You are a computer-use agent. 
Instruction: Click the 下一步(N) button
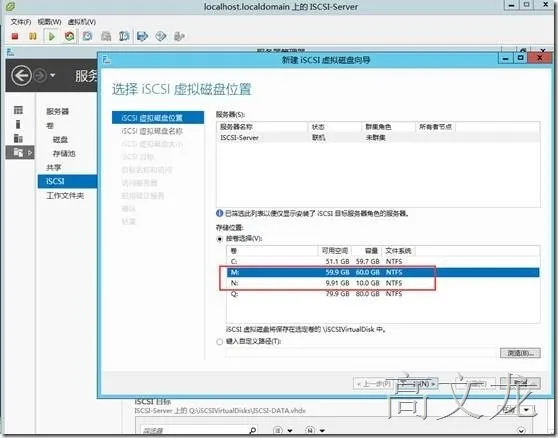coord(417,384)
